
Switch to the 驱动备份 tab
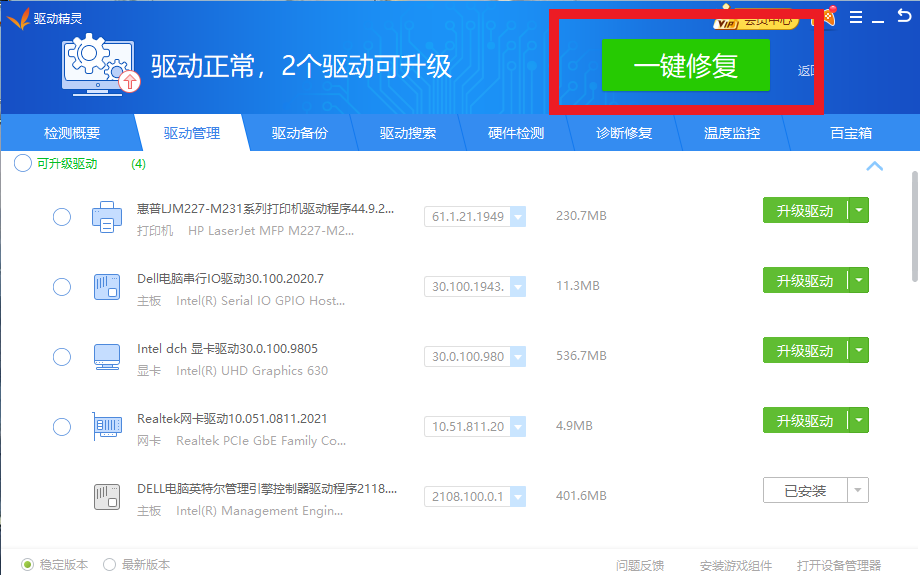pyautogui.click(x=300, y=133)
